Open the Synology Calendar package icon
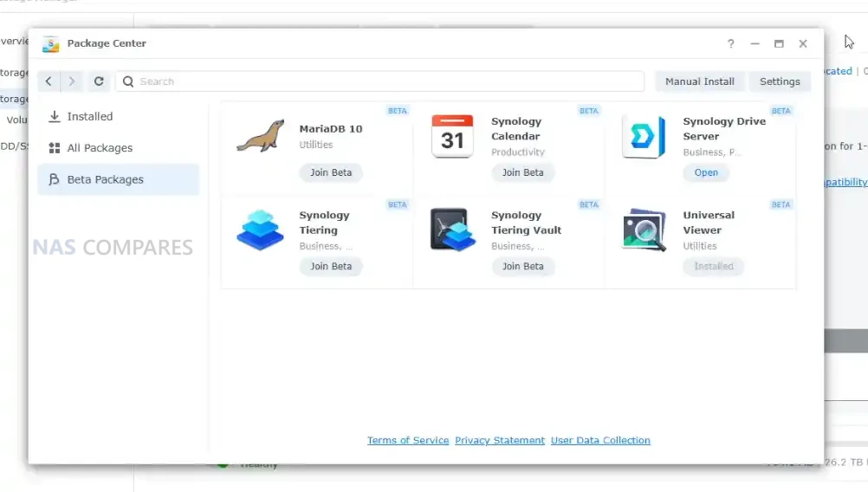Viewport: 868px width, 492px height. [452, 137]
